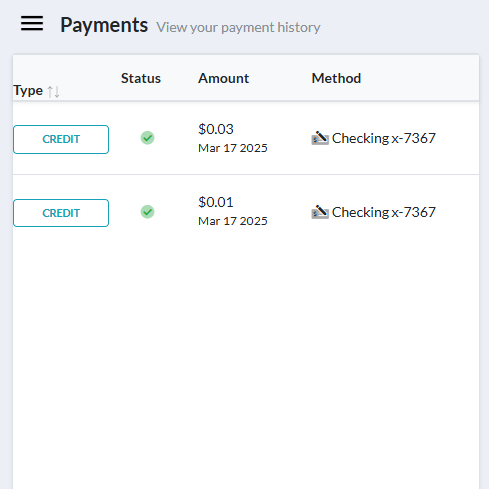
Task: Click the Payments page title
Action: [104, 25]
